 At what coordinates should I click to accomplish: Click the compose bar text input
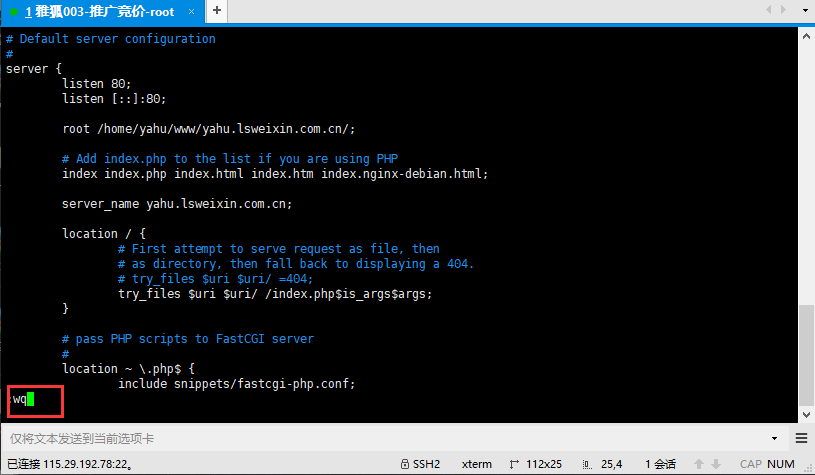380,439
